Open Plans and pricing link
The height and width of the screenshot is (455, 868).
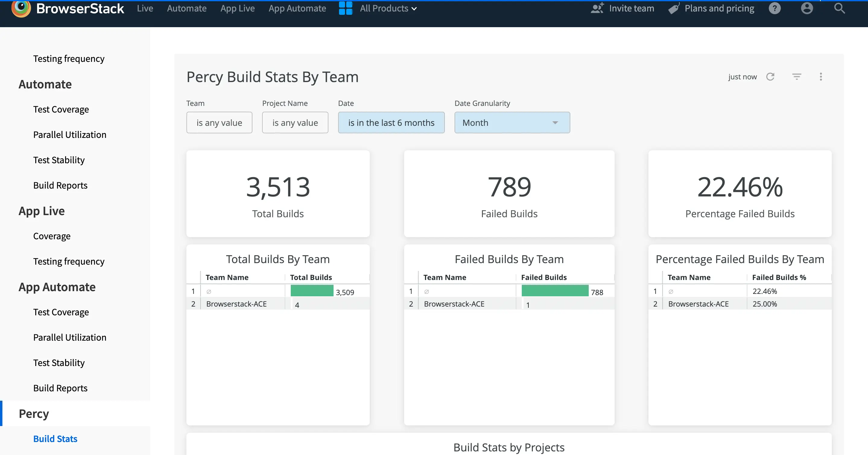click(719, 8)
